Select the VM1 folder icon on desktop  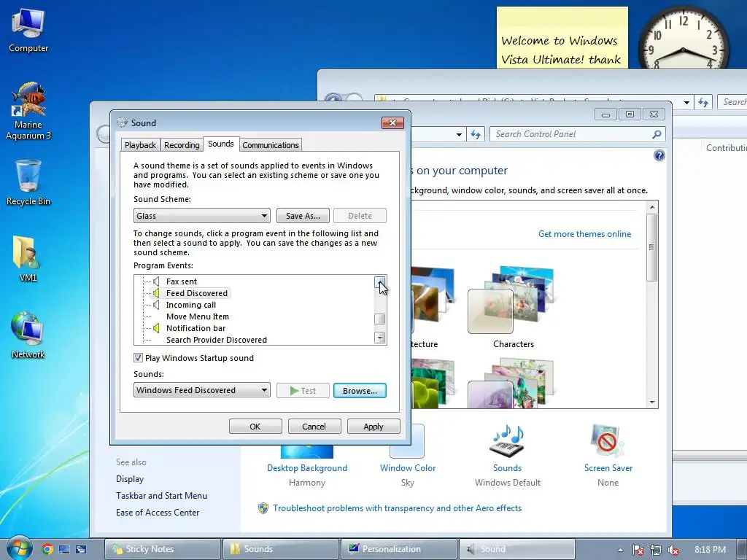[28, 259]
